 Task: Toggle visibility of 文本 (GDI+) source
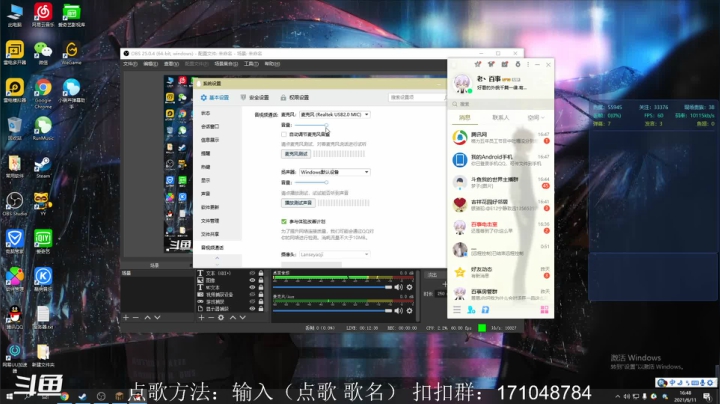[252, 273]
